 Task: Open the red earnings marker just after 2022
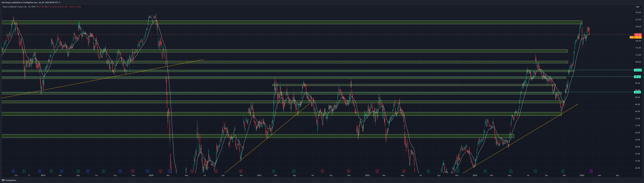377,171
